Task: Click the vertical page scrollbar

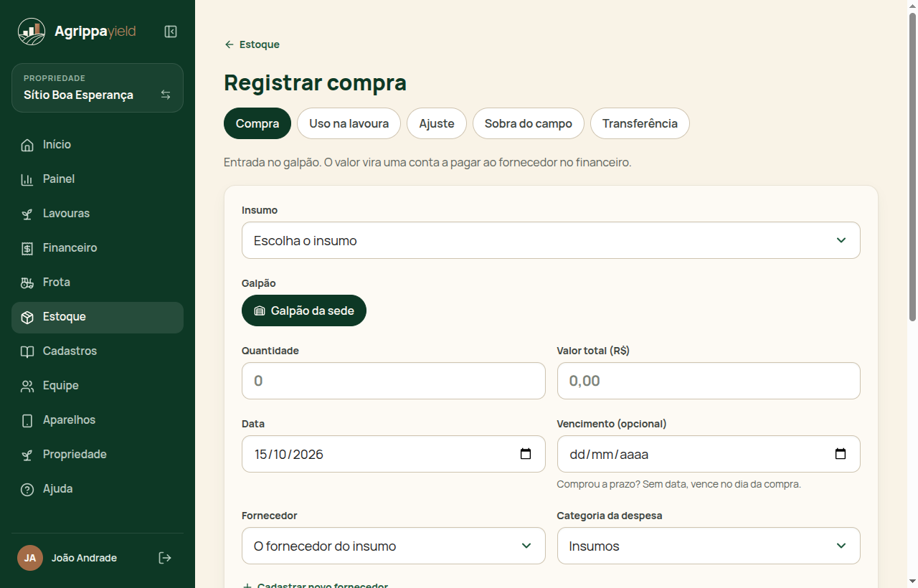Action: 912,167
